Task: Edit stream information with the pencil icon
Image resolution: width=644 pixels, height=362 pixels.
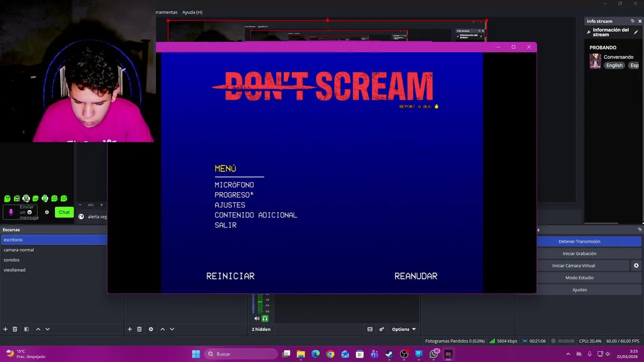Action: pos(636,32)
